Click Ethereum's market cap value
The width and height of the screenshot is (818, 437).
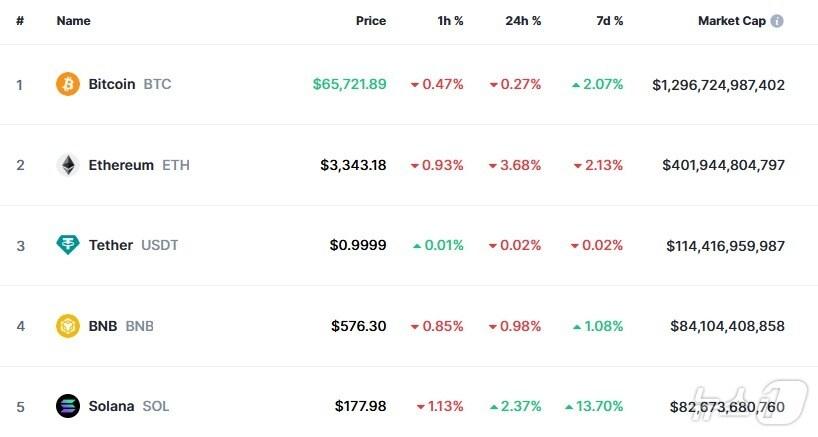(723, 165)
